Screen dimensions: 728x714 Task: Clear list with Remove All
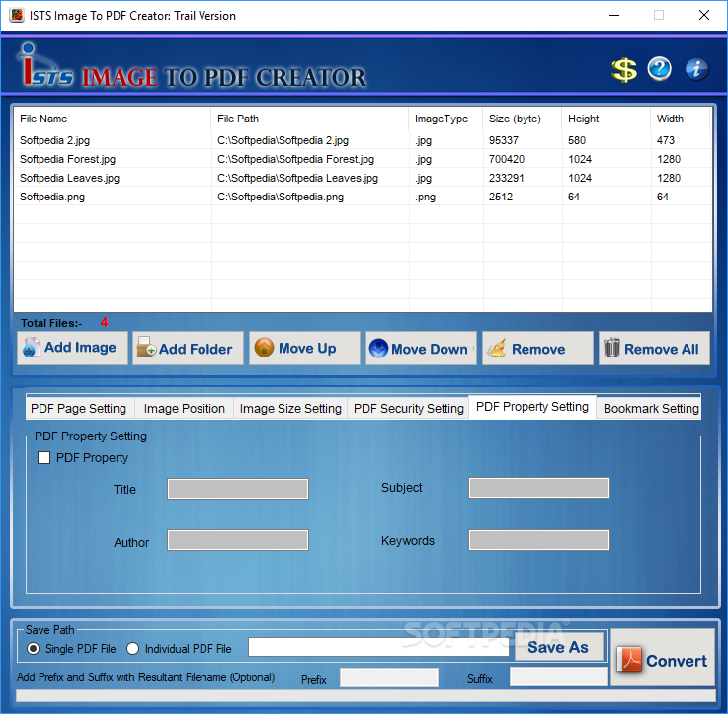[x=654, y=348]
